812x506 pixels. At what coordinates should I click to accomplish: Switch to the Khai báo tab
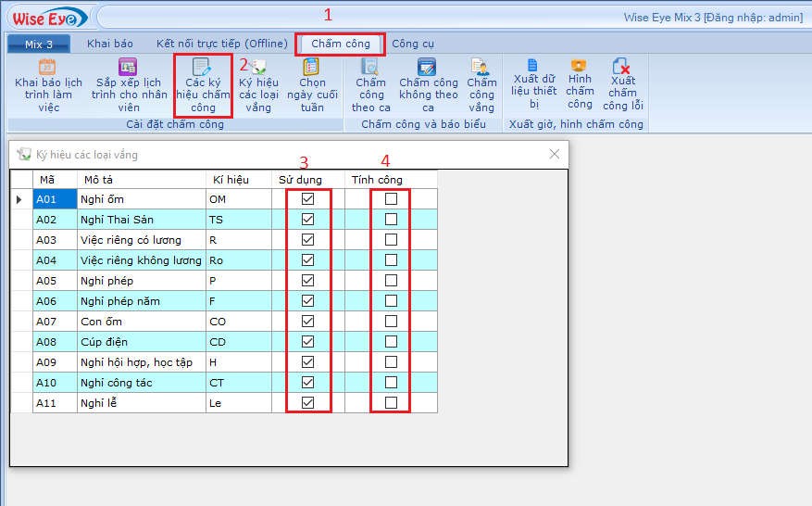tap(109, 44)
